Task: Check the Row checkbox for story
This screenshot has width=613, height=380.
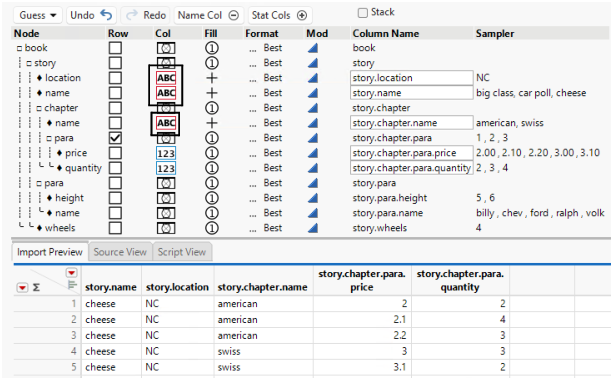Action: [115, 63]
